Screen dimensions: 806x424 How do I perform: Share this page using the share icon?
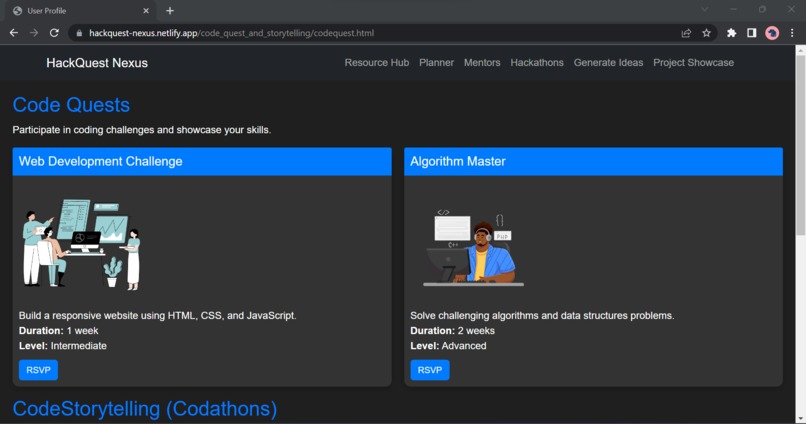click(686, 33)
